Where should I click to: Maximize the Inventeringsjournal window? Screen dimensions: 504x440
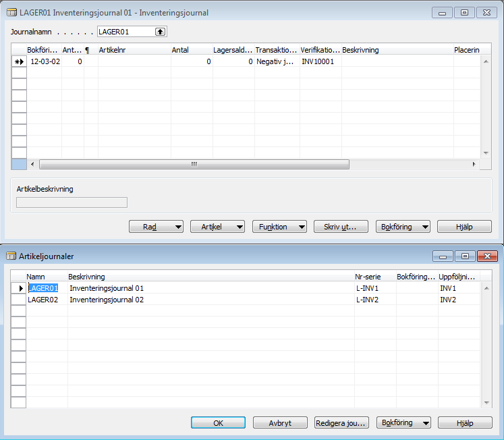464,13
